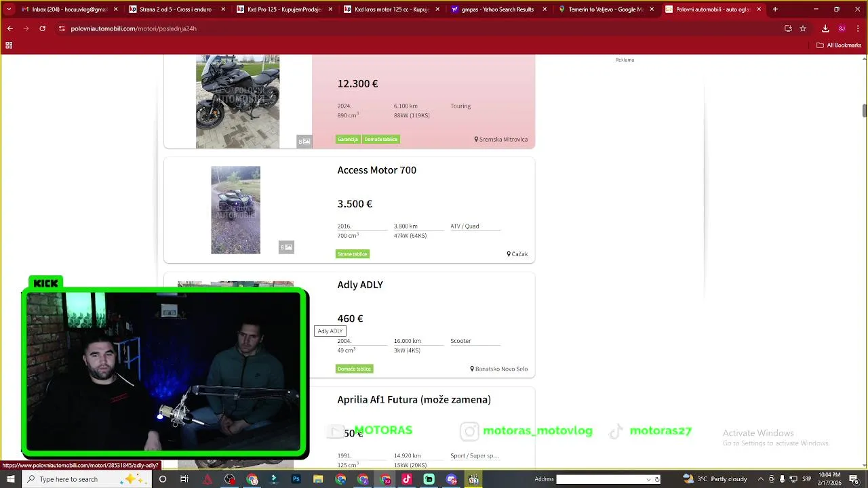
Task: Open the tab search dropdown arrow
Action: pyautogui.click(x=9, y=9)
